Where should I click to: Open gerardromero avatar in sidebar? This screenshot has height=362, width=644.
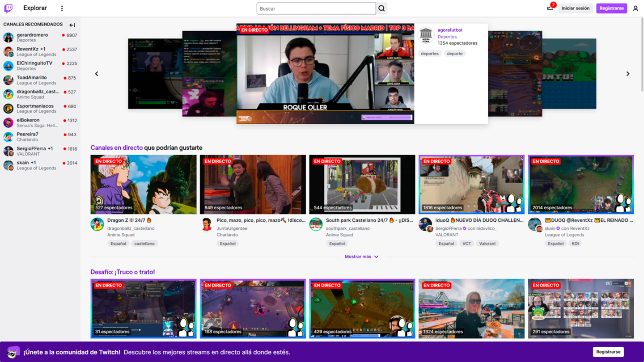8,38
